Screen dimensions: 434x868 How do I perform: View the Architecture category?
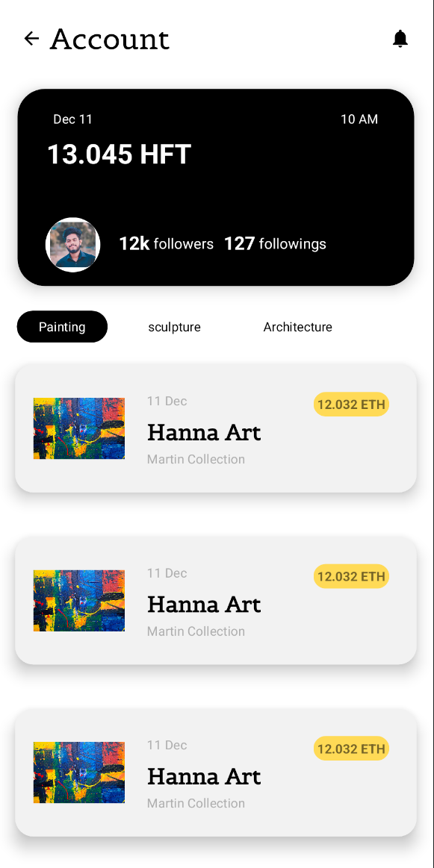pos(297,326)
